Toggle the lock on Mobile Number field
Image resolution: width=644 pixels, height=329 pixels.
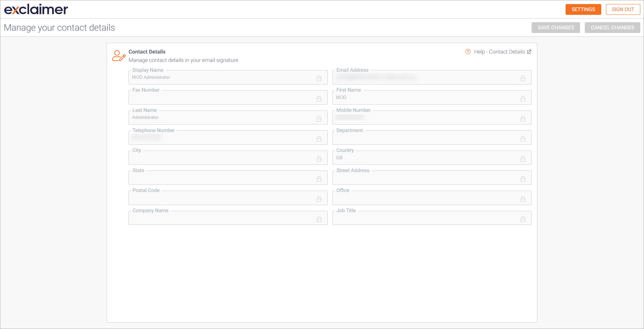(523, 119)
